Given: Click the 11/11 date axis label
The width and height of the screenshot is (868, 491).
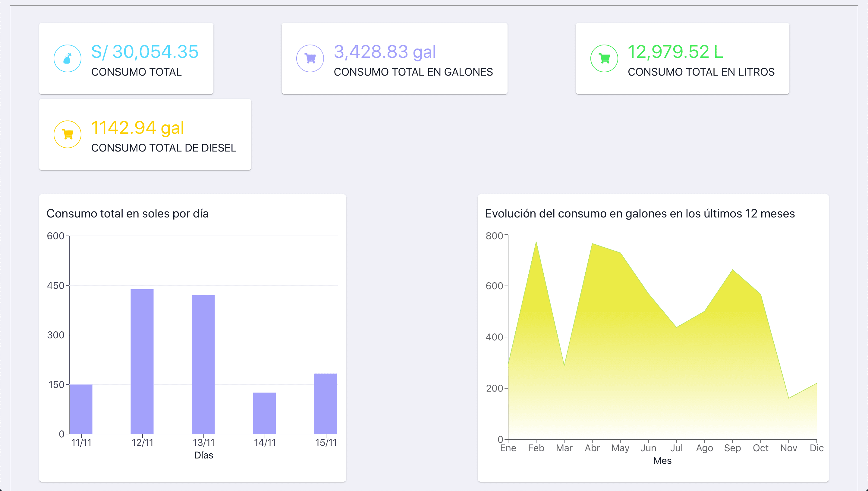Looking at the screenshot, I should (81, 443).
